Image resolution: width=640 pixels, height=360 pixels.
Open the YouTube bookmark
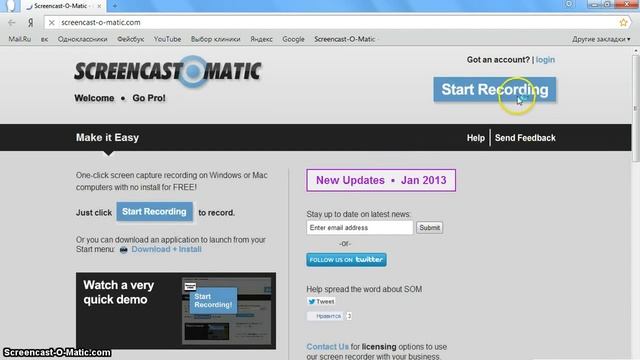[x=167, y=39]
